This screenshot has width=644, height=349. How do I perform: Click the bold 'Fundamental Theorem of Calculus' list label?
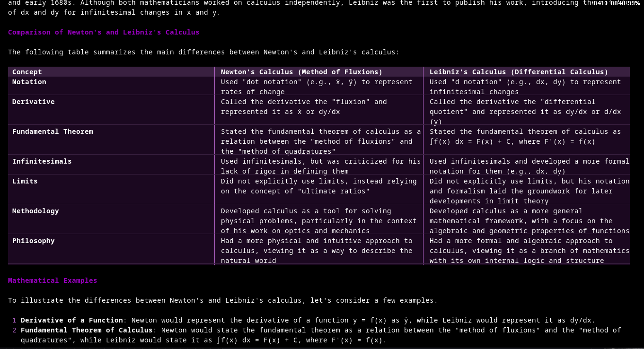click(87, 330)
